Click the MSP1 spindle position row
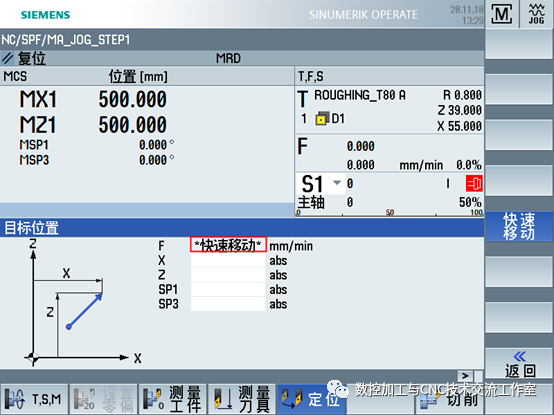The height and width of the screenshot is (415, 554). [x=96, y=145]
